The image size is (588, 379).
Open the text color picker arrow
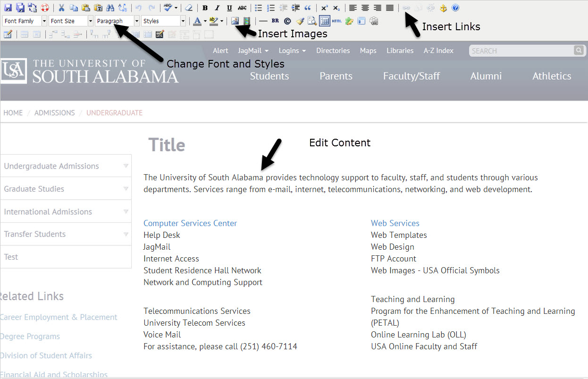coord(205,21)
